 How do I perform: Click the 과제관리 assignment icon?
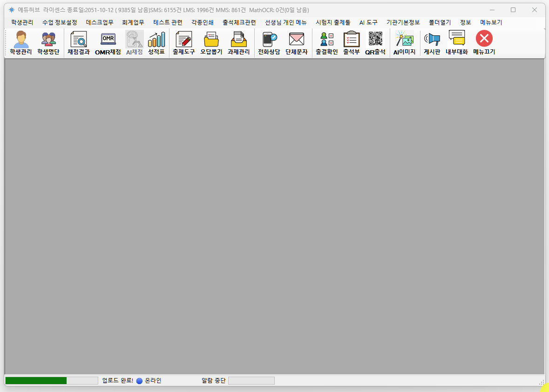pos(239,43)
